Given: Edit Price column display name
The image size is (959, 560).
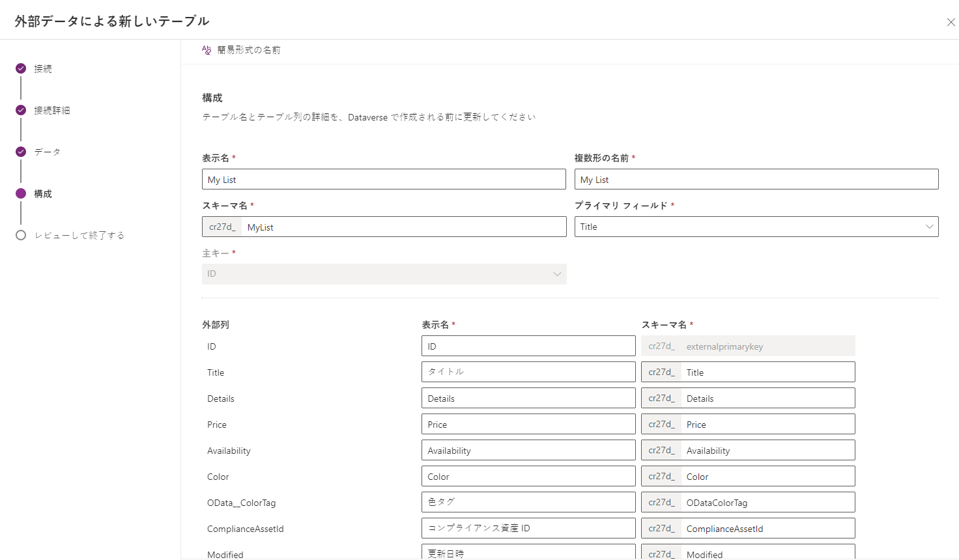Looking at the screenshot, I should (528, 424).
